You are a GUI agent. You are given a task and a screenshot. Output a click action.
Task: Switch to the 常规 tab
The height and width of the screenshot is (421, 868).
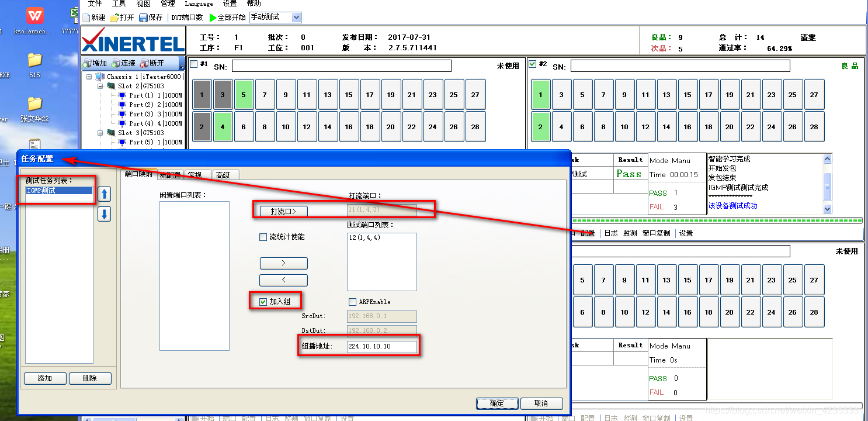[x=198, y=175]
